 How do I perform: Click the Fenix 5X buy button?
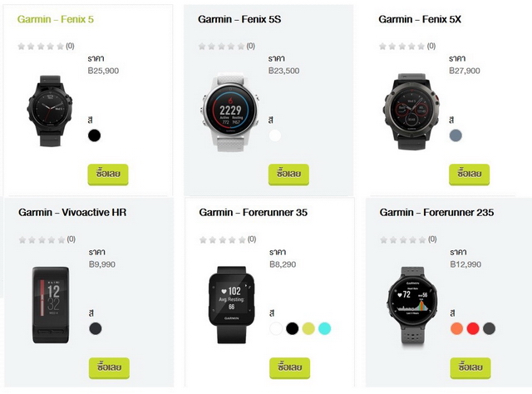469,175
